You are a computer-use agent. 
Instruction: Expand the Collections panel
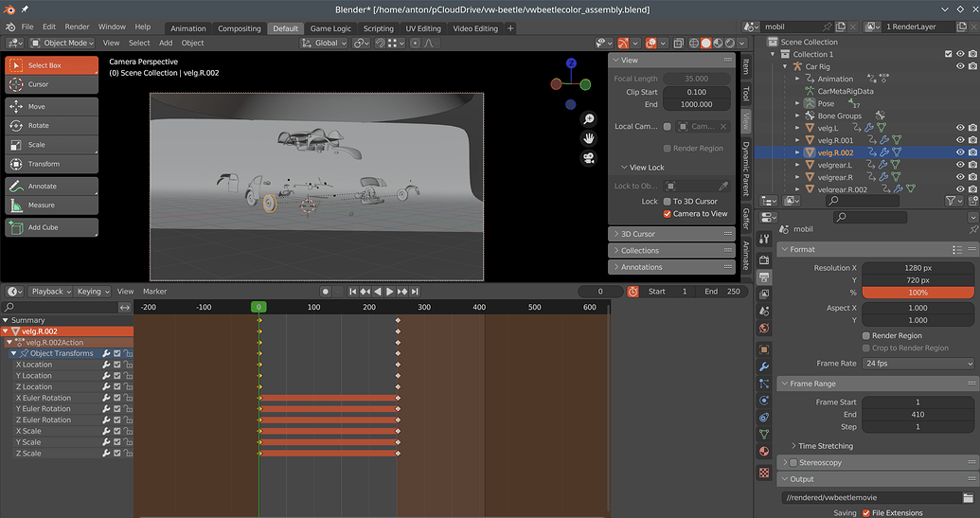tap(671, 251)
